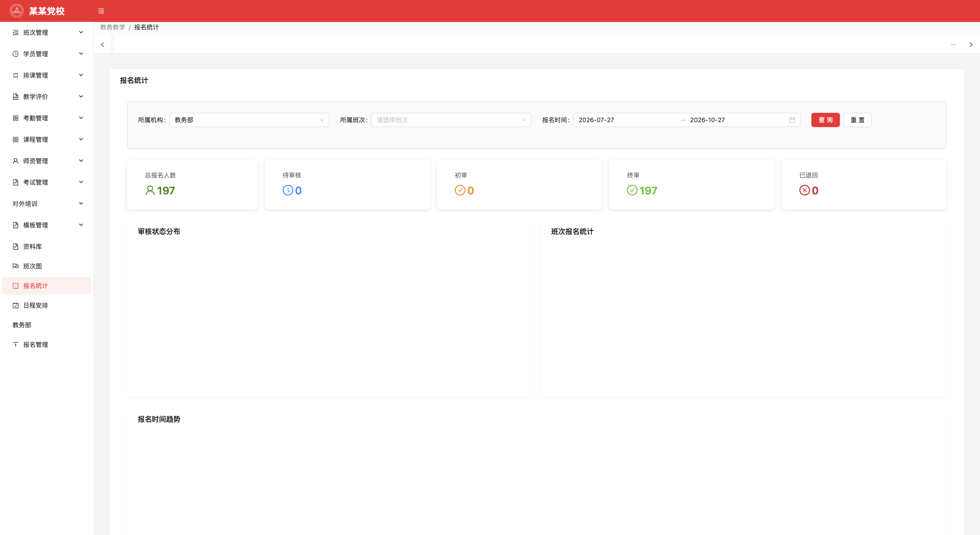Click the 排课管理 swap icon
The image size is (980, 535).
point(16,75)
